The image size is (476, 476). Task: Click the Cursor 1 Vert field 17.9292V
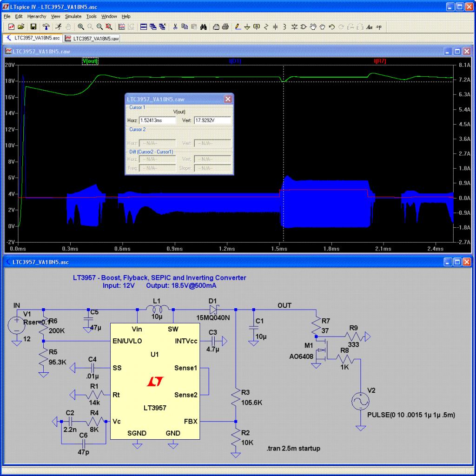[212, 120]
